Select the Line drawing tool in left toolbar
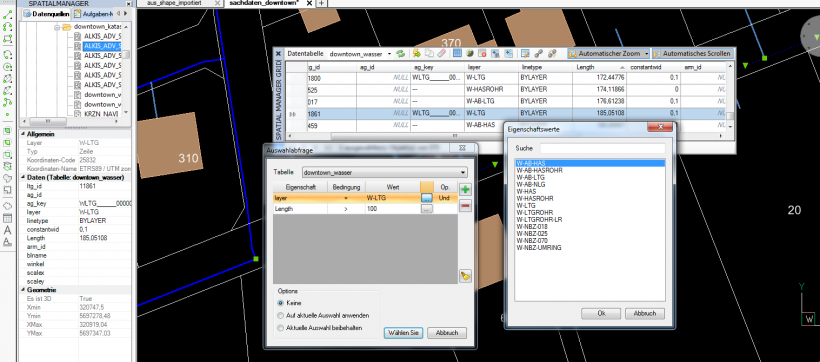Image resolution: width=820 pixels, height=362 pixels. pos(8,15)
